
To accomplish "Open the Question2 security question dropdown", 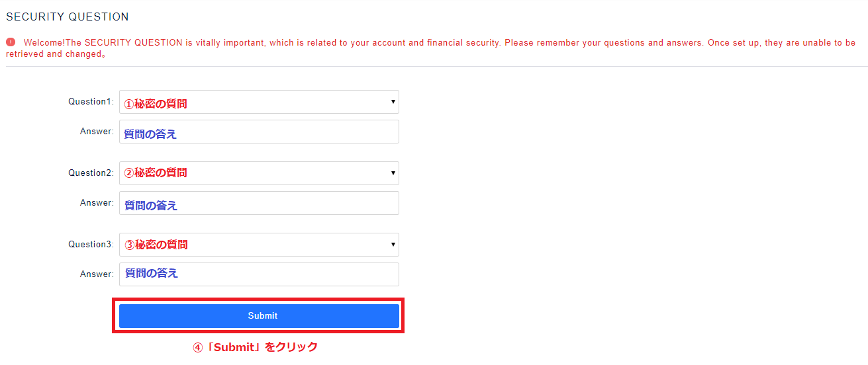I will 259,173.
